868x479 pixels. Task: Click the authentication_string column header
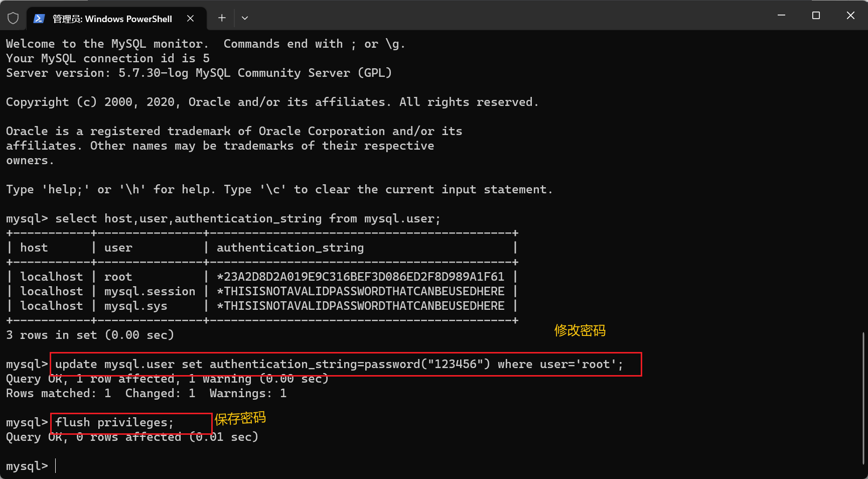(290, 247)
